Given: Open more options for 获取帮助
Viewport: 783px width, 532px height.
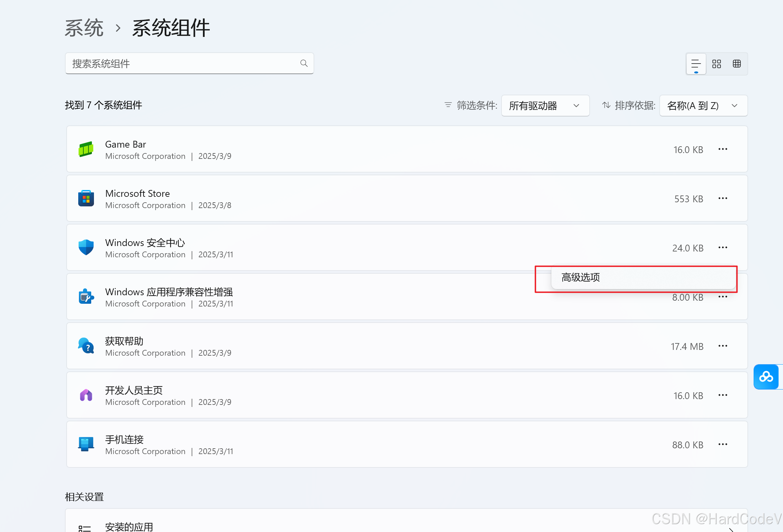Looking at the screenshot, I should coord(723,346).
